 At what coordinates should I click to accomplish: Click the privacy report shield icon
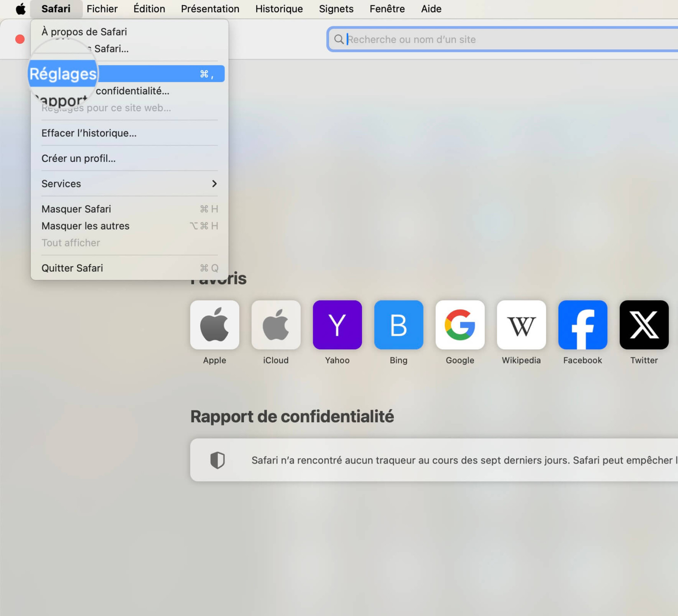(217, 460)
